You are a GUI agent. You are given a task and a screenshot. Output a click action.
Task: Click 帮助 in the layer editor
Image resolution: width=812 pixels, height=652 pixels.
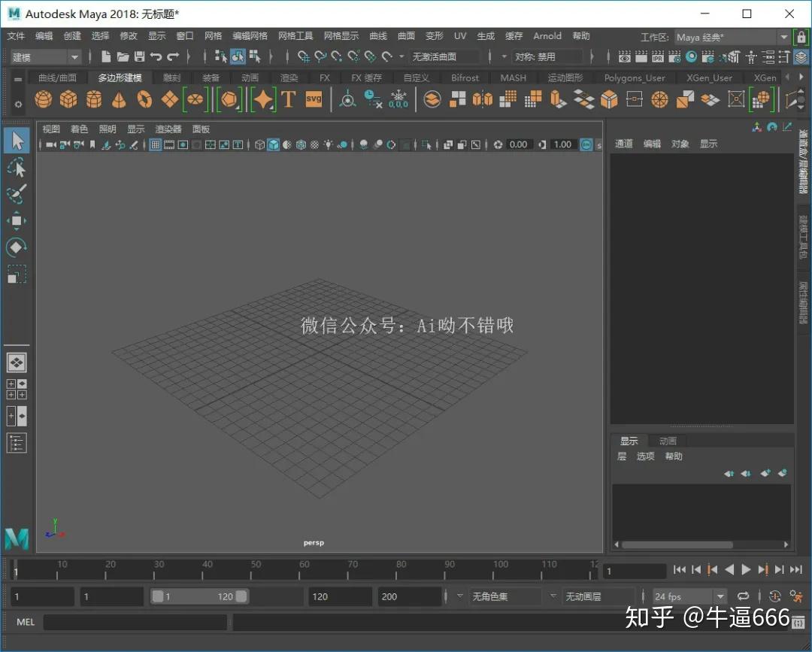point(674,456)
